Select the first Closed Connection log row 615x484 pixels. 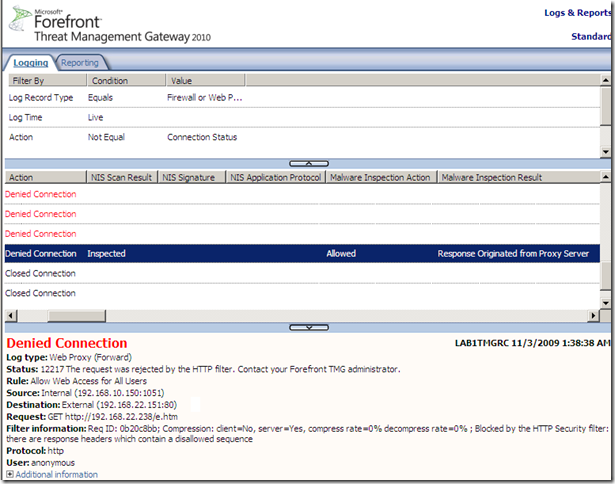tap(302, 273)
